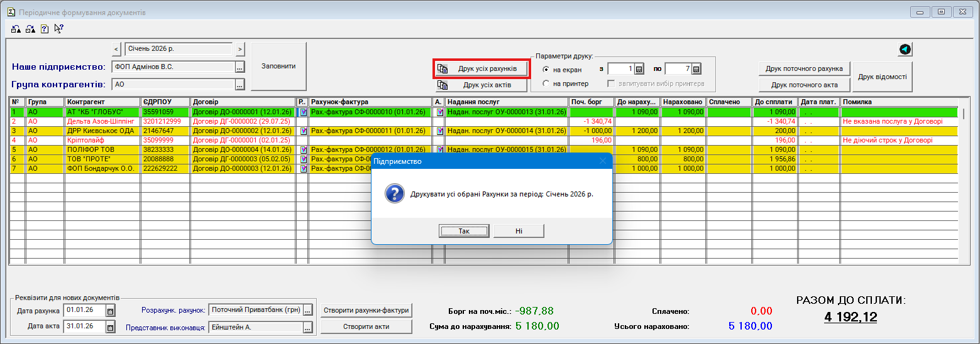Open Група контрагентів selection list
This screenshot has width=980, height=344.
coord(239,85)
